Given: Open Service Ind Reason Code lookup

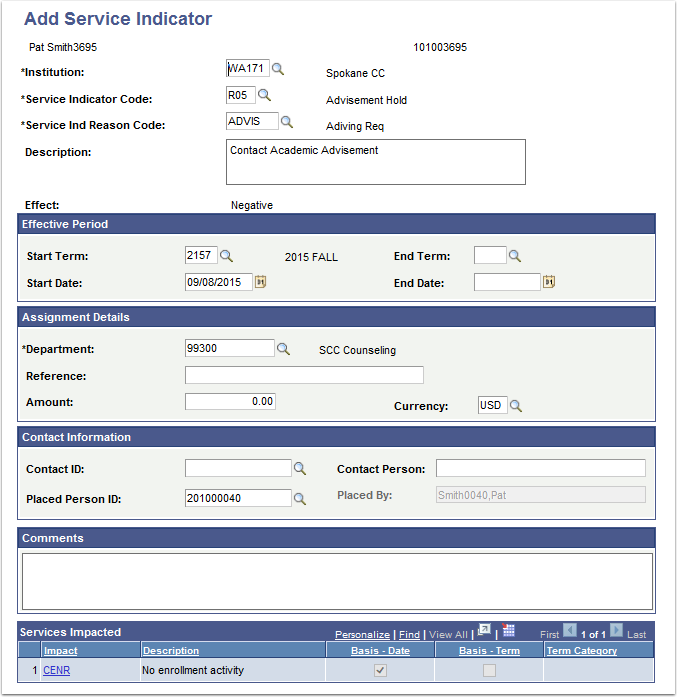Looking at the screenshot, I should click(x=287, y=122).
